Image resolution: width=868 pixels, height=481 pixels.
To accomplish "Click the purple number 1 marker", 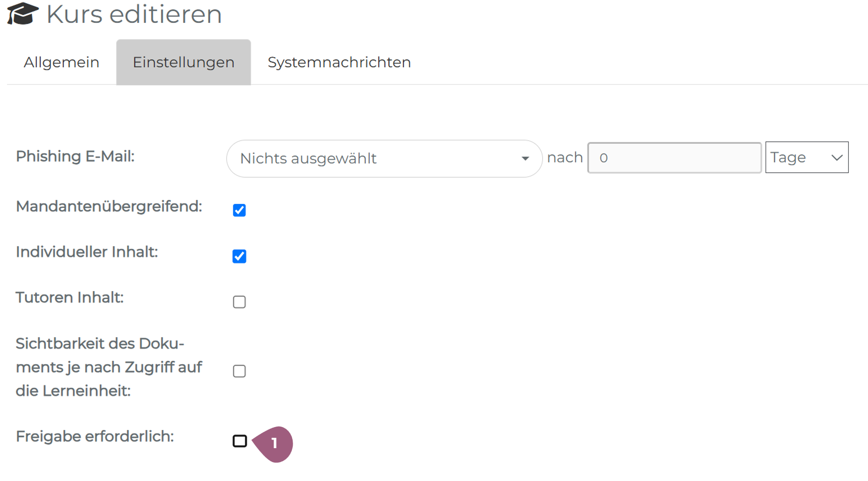I will [x=274, y=444].
